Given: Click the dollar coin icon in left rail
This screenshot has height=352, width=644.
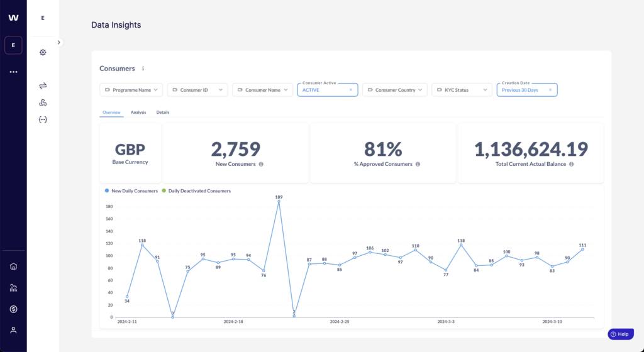Looking at the screenshot, I should tap(13, 309).
